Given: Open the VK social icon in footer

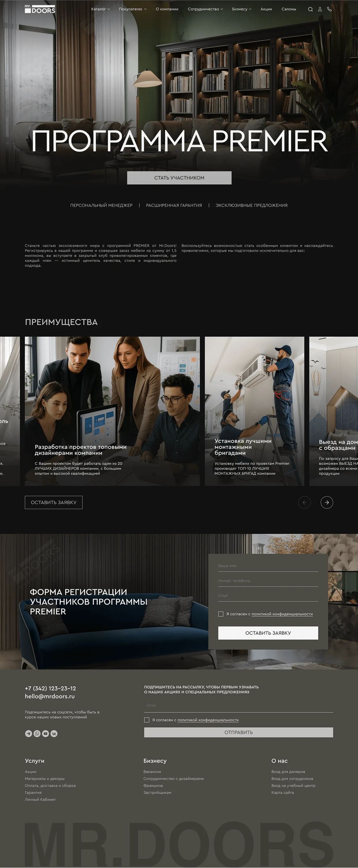Looking at the screenshot, I should (54, 734).
